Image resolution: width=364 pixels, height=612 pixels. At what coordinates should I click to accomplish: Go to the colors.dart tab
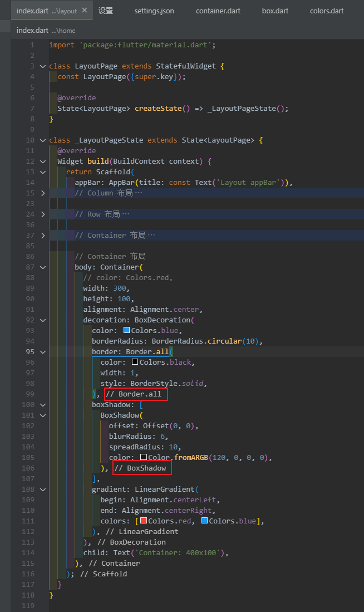[x=327, y=11]
